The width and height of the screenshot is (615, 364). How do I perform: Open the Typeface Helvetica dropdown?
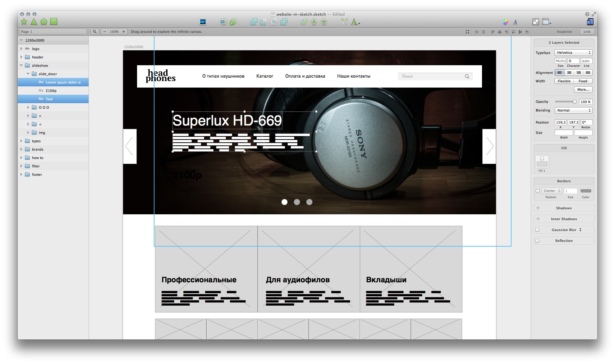(x=573, y=52)
